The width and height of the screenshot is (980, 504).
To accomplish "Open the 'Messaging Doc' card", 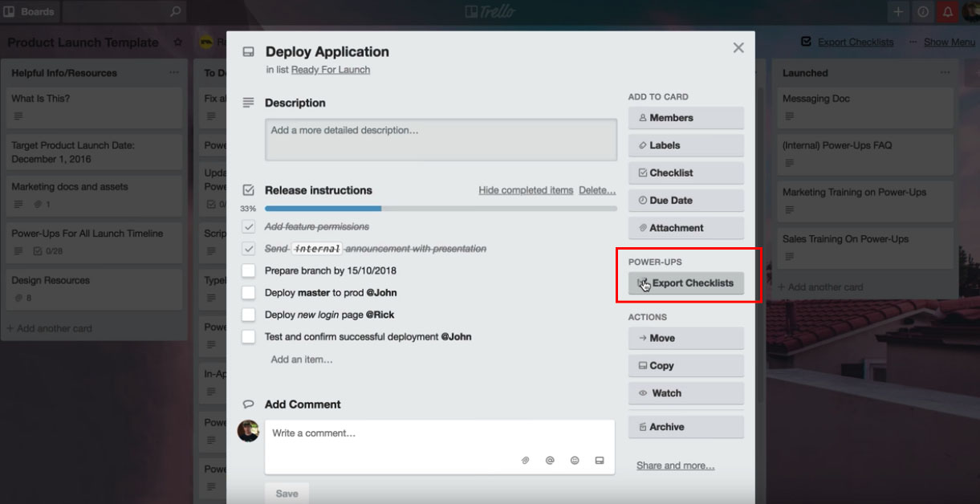I will [865, 107].
